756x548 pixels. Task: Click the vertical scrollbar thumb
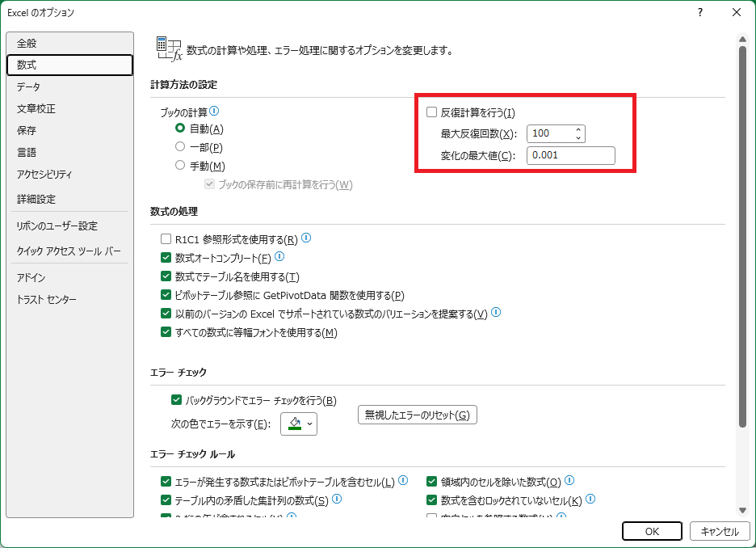coord(742,236)
